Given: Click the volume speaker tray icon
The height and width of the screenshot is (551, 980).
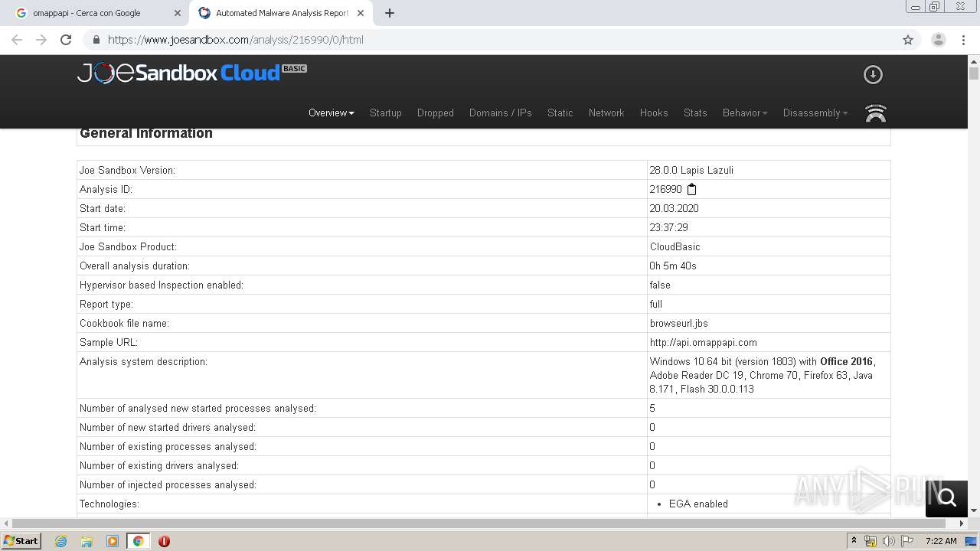Looking at the screenshot, I should point(889,541).
